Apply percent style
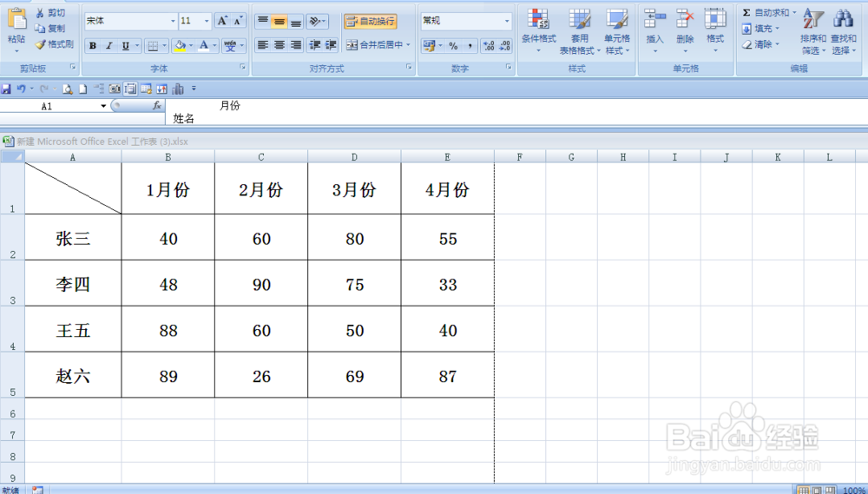This screenshot has height=494, width=868. tap(453, 45)
